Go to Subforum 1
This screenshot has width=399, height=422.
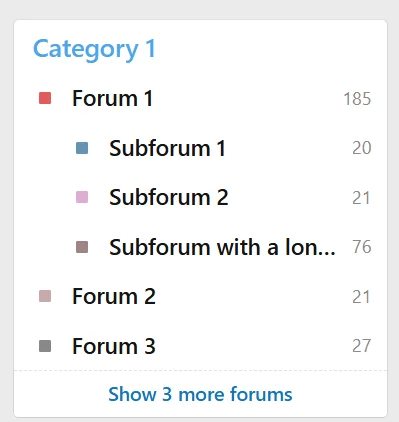167,148
